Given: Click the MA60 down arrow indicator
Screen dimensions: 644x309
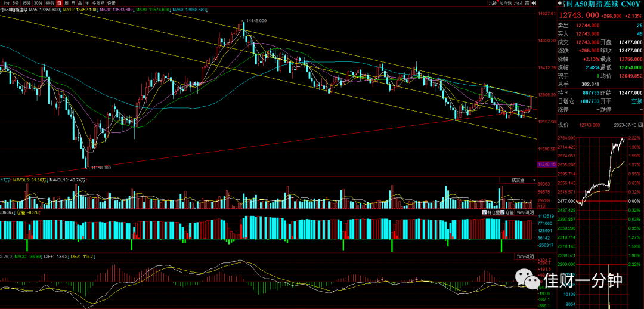Looking at the screenshot, I should (x=207, y=10).
